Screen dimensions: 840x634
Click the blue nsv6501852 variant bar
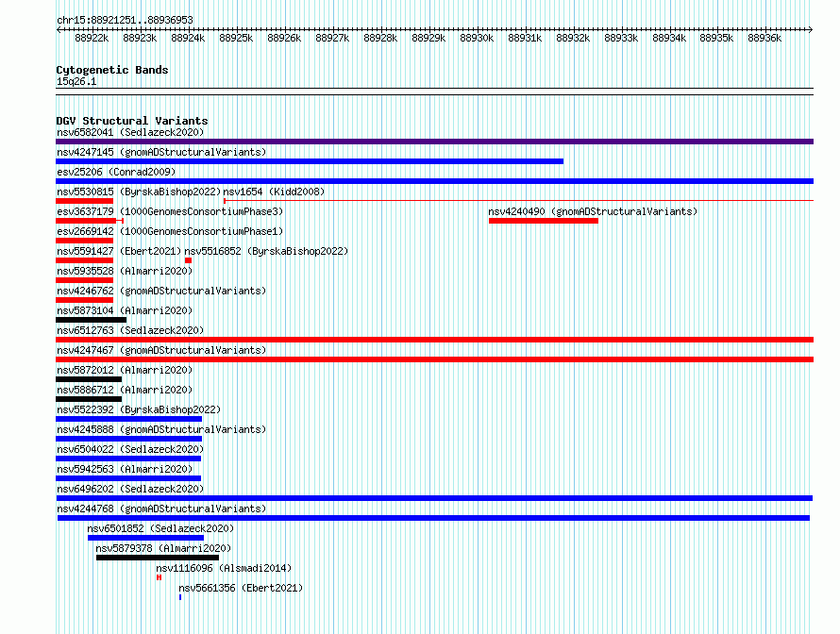145,538
